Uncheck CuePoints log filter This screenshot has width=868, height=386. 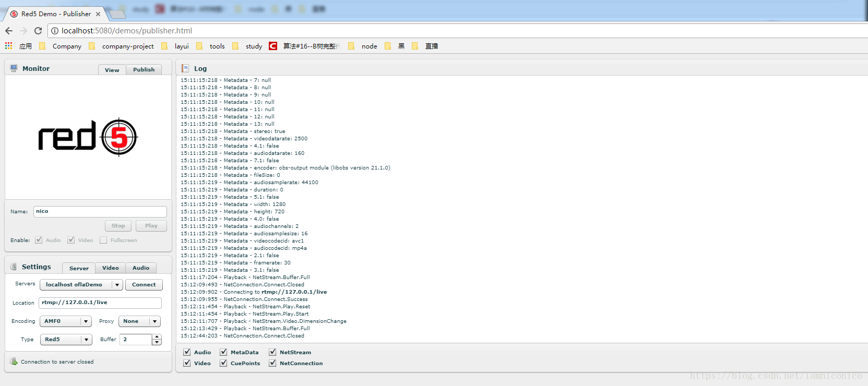coord(223,363)
